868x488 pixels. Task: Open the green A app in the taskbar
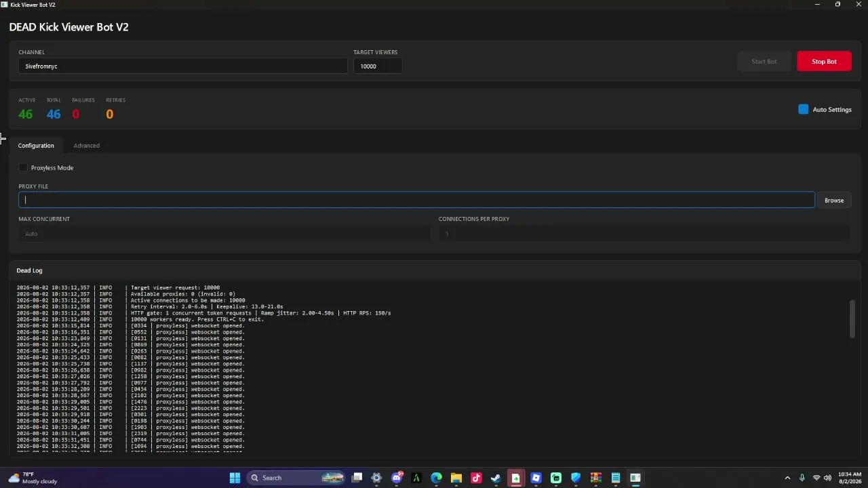(x=416, y=478)
